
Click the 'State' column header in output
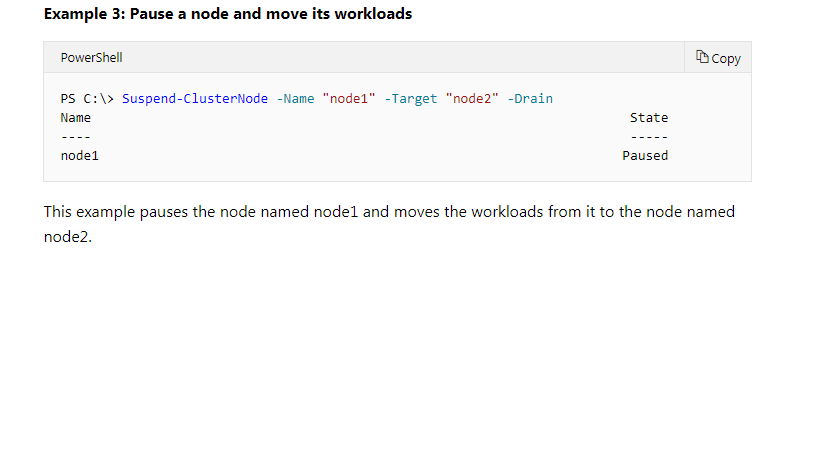point(649,118)
